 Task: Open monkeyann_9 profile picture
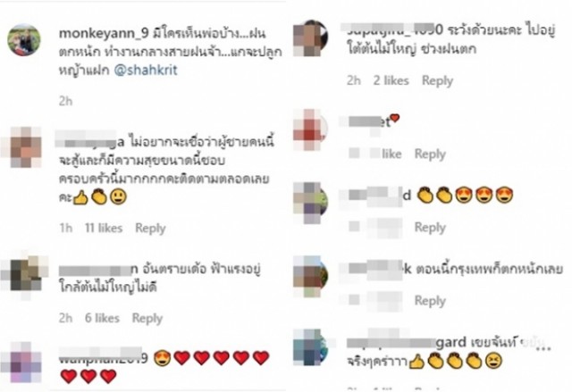coord(24,40)
